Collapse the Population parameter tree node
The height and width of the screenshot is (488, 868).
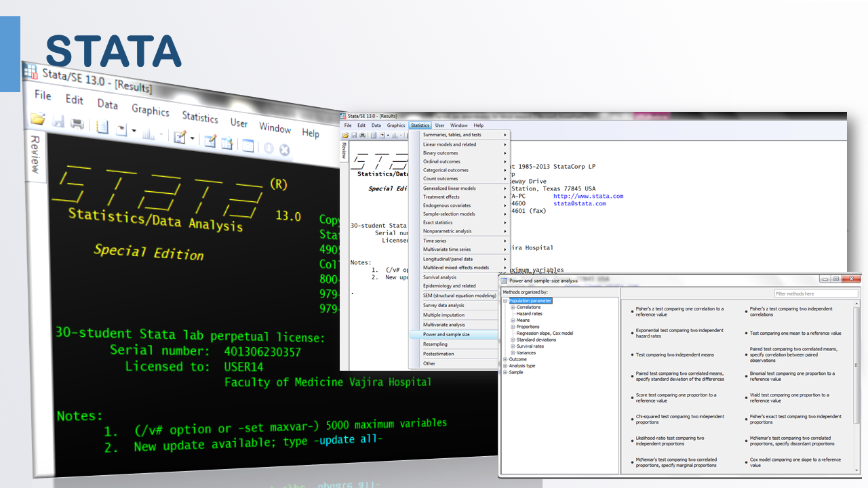tap(505, 301)
